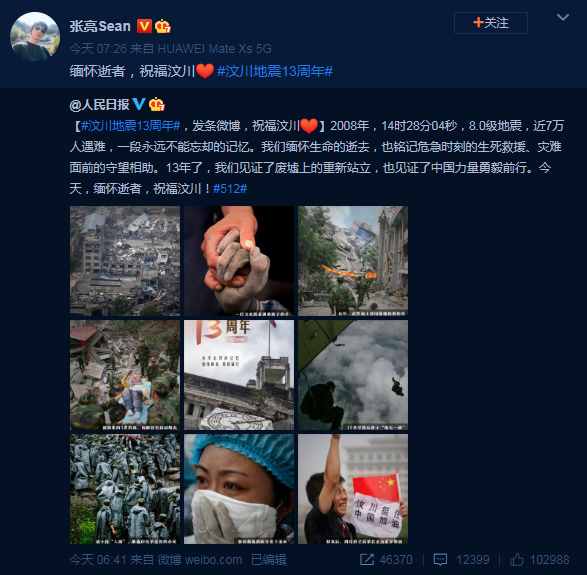587x575 pixels.
Task: Expand the post options chevron menu
Action: (x=563, y=17)
